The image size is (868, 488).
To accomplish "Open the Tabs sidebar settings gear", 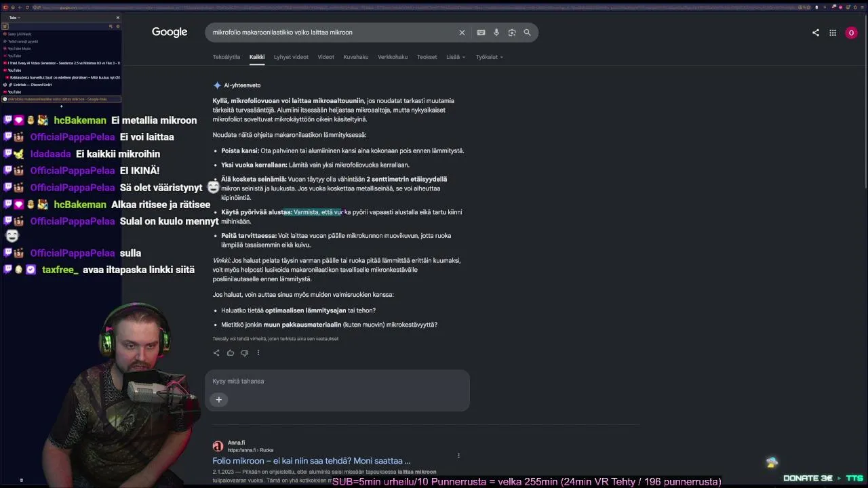I will pyautogui.click(x=117, y=26).
